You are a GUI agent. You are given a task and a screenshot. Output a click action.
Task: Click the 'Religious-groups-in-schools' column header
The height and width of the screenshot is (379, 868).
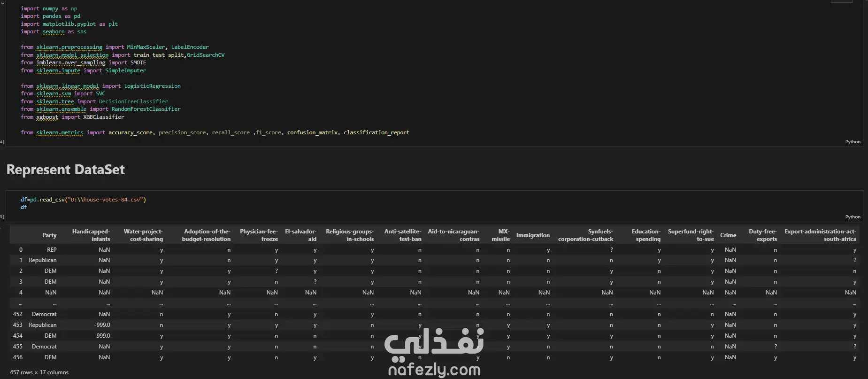pos(350,235)
